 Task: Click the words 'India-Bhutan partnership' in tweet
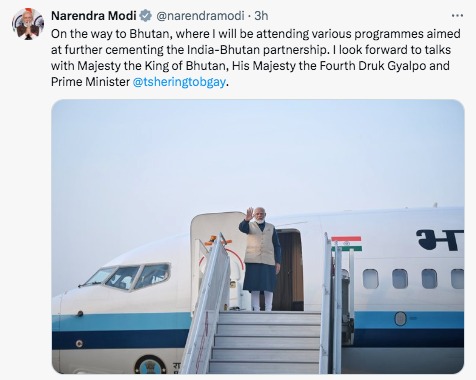tap(256, 50)
